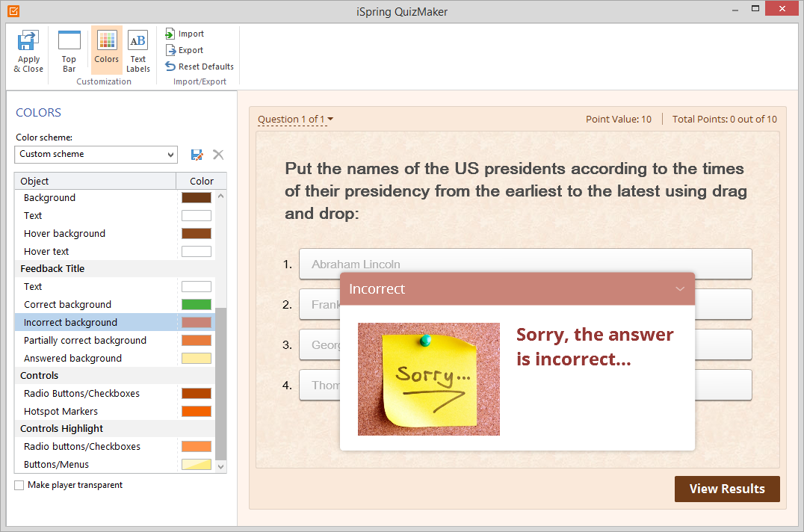Enable Make player transparent checkbox

click(x=19, y=486)
